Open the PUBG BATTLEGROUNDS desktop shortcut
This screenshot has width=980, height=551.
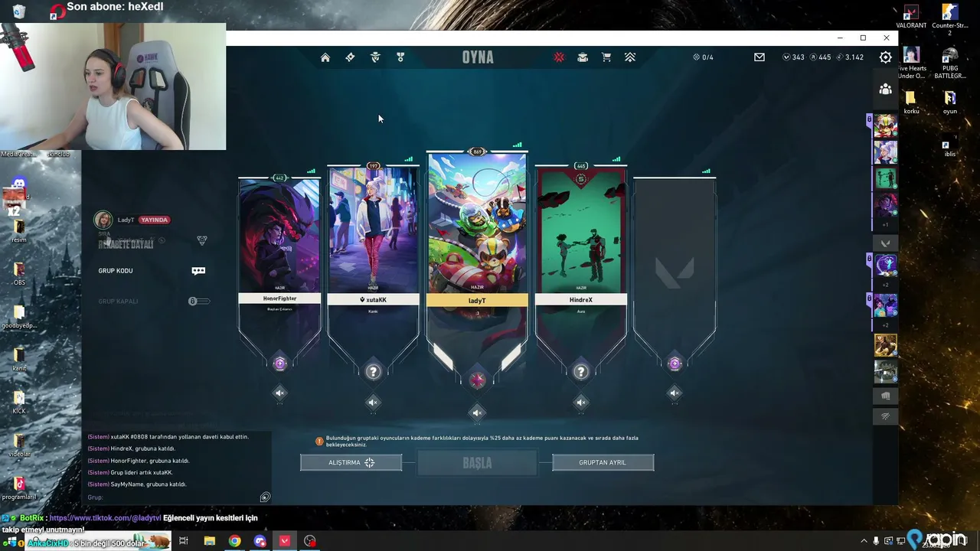click(x=950, y=63)
